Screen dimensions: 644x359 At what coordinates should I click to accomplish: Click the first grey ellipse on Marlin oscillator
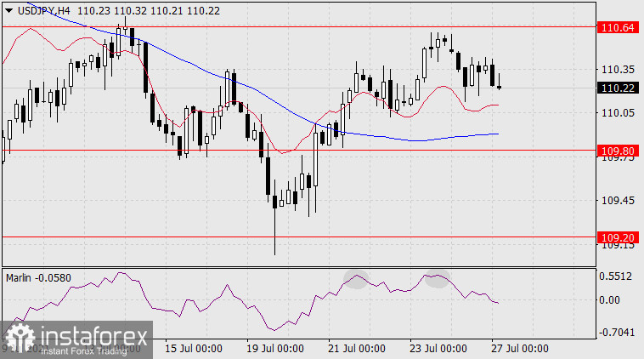point(355,278)
